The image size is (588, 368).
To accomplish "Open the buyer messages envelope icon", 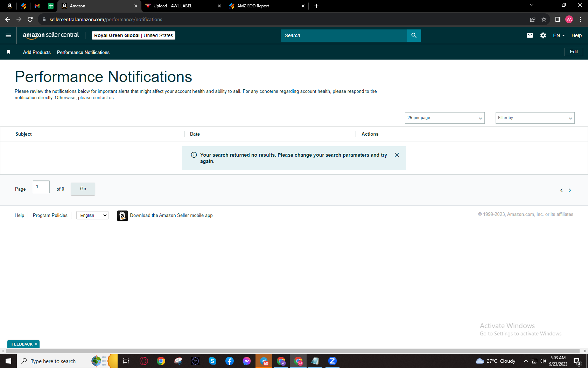I will (x=530, y=35).
